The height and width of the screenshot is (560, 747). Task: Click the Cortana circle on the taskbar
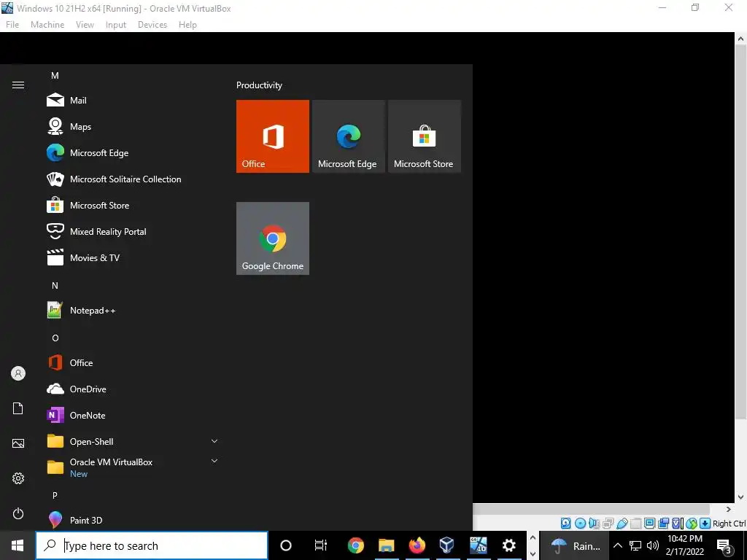(x=286, y=545)
